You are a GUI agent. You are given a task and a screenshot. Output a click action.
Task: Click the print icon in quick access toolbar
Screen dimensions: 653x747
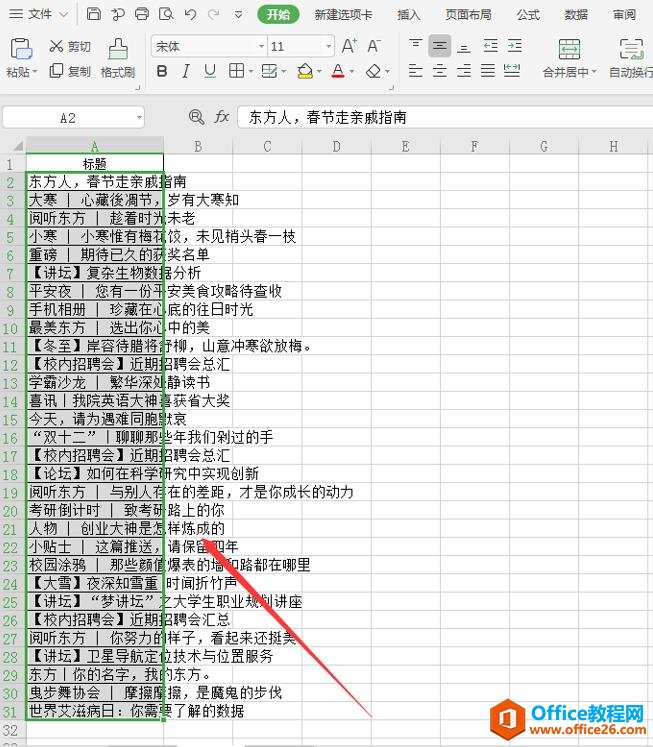[142, 14]
